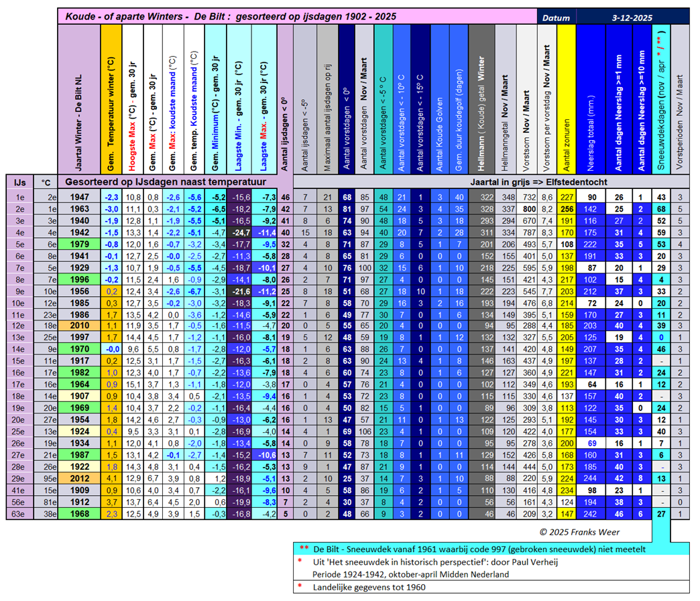Click the date cell showing 3-12-2025
This screenshot has width=700, height=601.
632,17
